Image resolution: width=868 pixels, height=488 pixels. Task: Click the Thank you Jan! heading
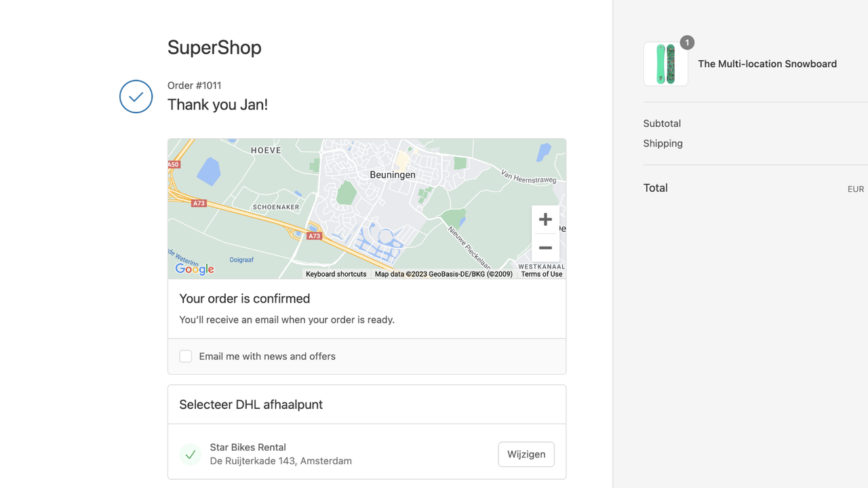(218, 104)
